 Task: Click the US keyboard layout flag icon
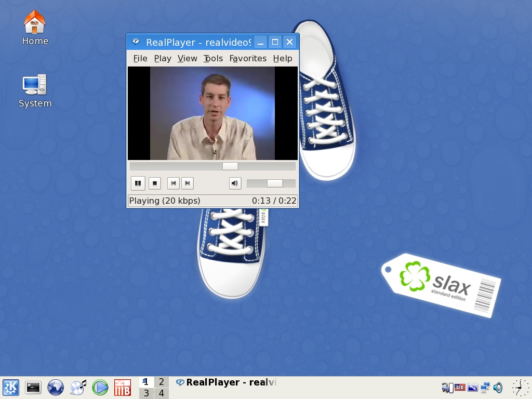[460, 387]
